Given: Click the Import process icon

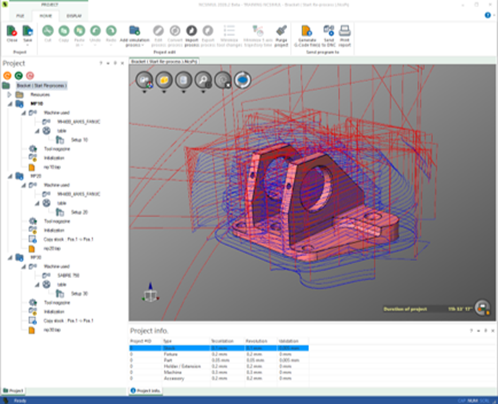Looking at the screenshot, I should click(191, 31).
